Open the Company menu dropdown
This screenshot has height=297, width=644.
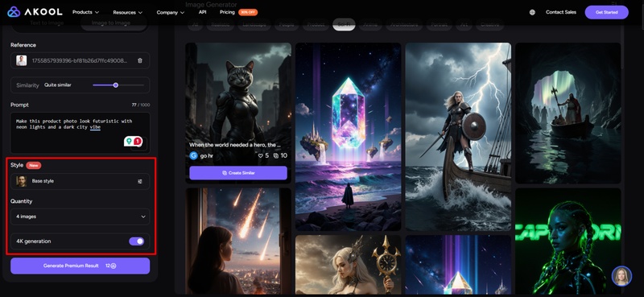tap(171, 12)
